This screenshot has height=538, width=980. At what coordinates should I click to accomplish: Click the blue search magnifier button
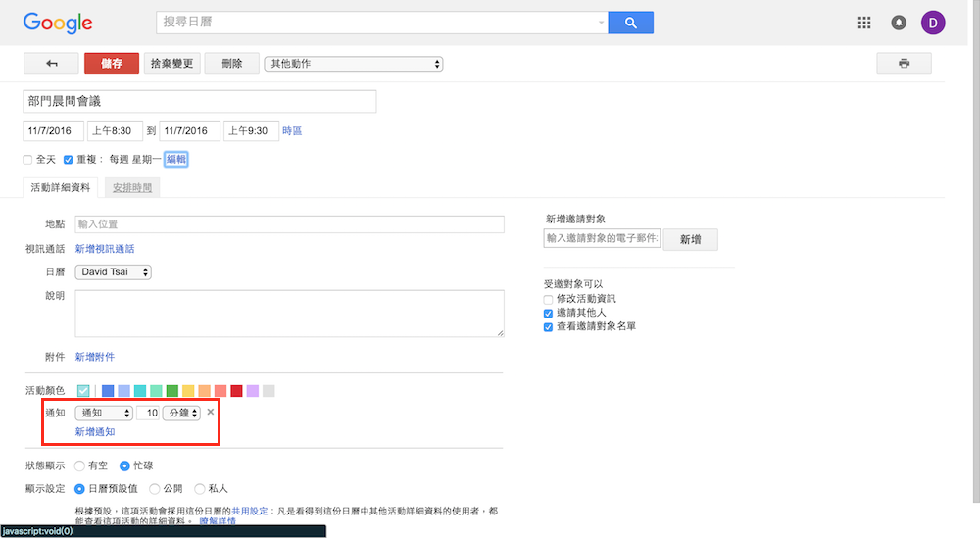[630, 23]
